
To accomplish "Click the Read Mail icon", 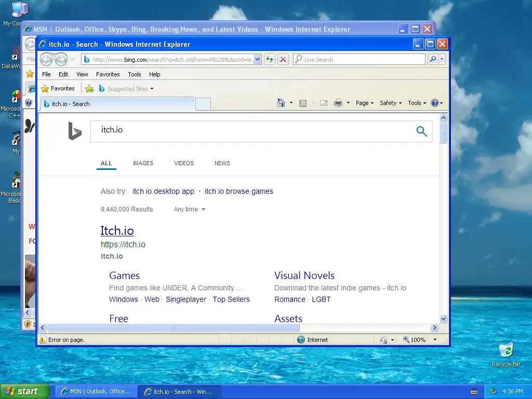I will (324, 103).
